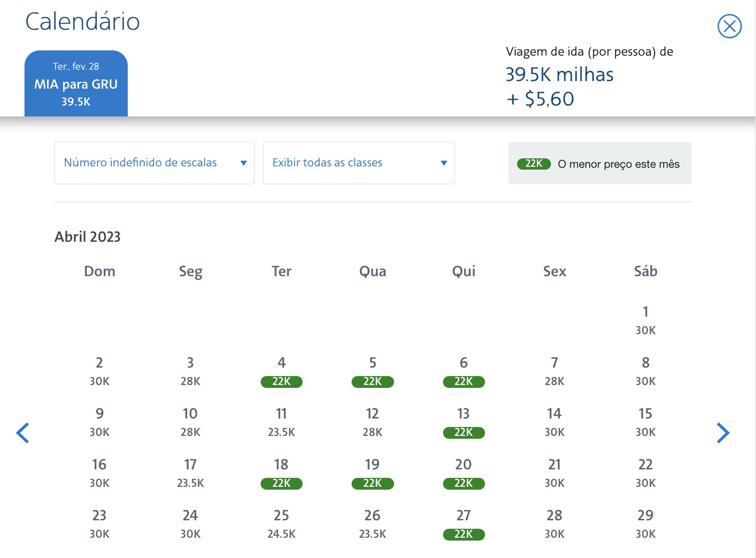Pick Monday April 17 at 23.5K

pos(190,473)
